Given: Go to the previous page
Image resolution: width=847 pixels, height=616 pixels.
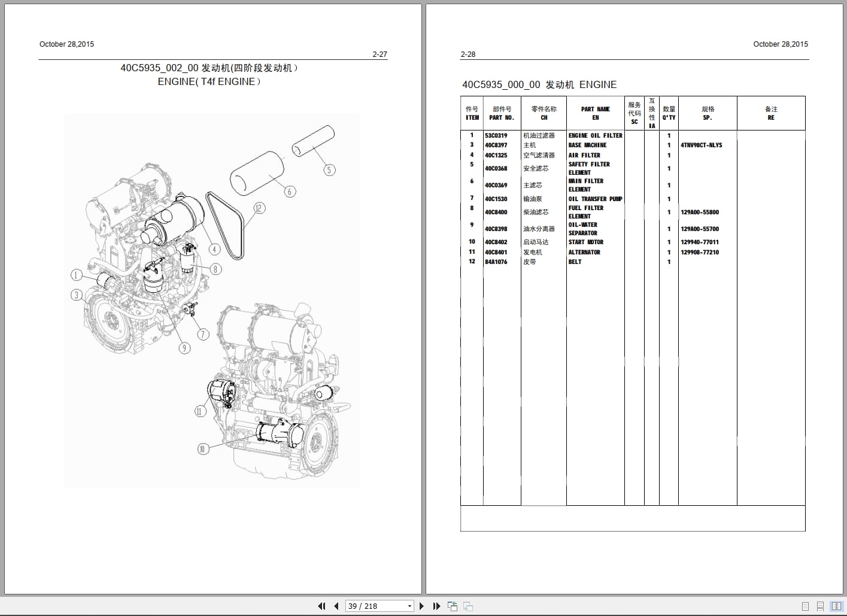Looking at the screenshot, I should [x=336, y=606].
